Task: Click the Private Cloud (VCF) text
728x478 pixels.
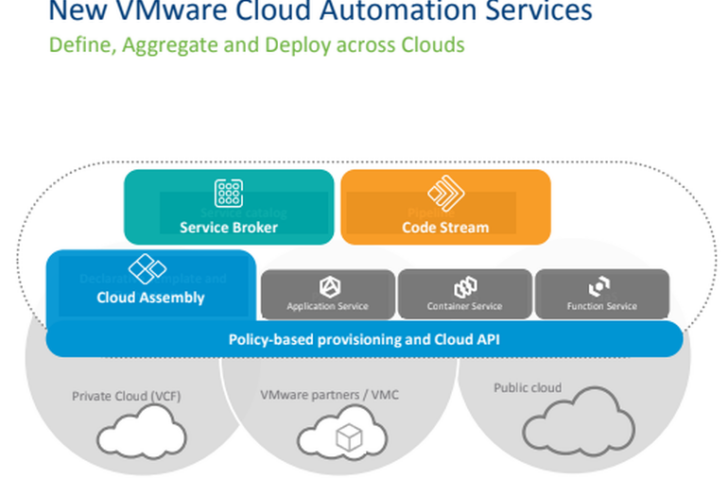Action: coord(126,396)
